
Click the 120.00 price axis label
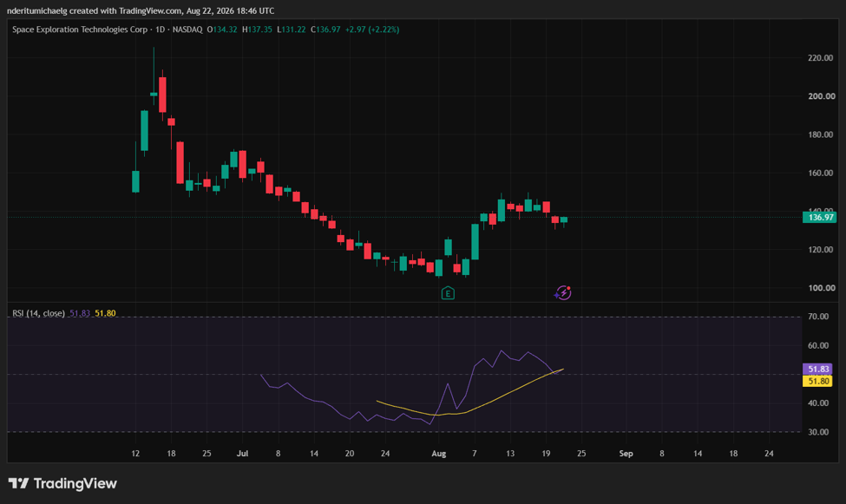pyautogui.click(x=820, y=249)
